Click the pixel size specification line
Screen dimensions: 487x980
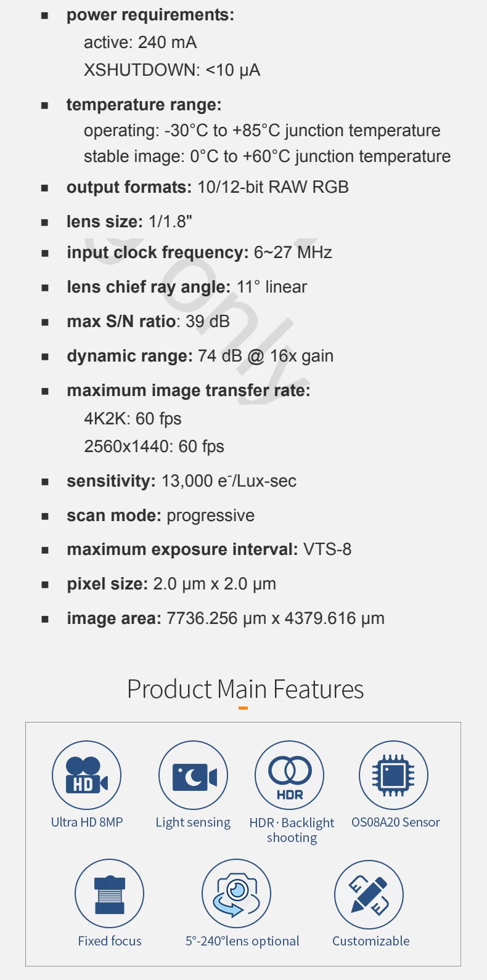(171, 584)
